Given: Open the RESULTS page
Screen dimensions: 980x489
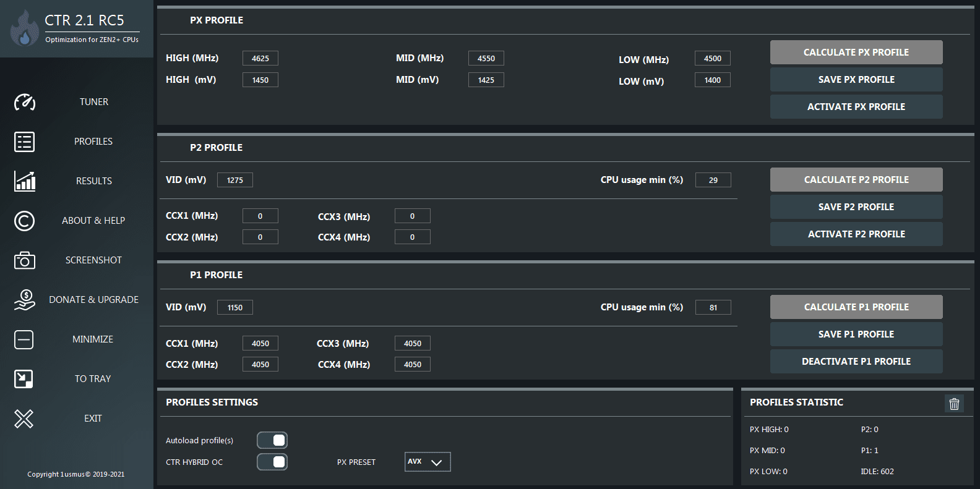Looking at the screenshot, I should pyautogui.click(x=94, y=181).
